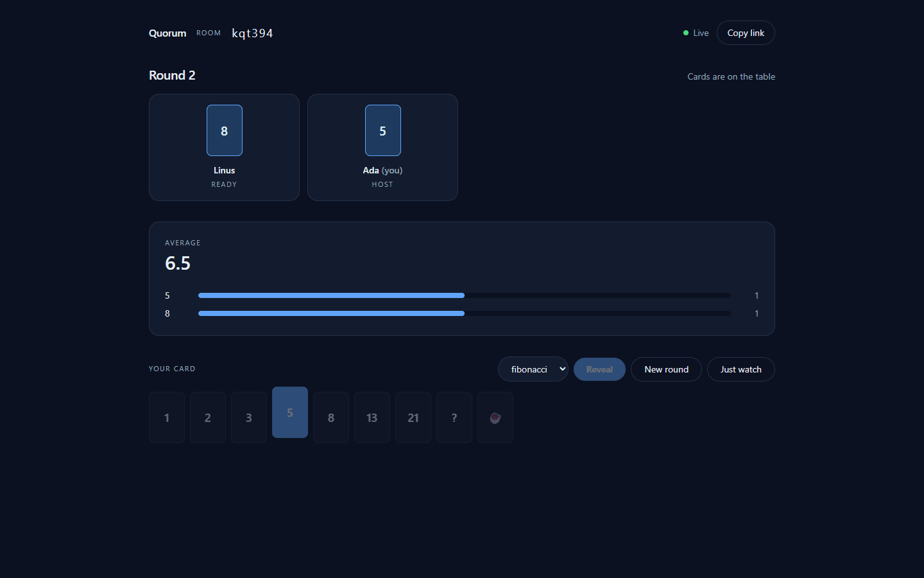Choose the 13 point card
The height and width of the screenshot is (578, 924).
click(x=372, y=417)
